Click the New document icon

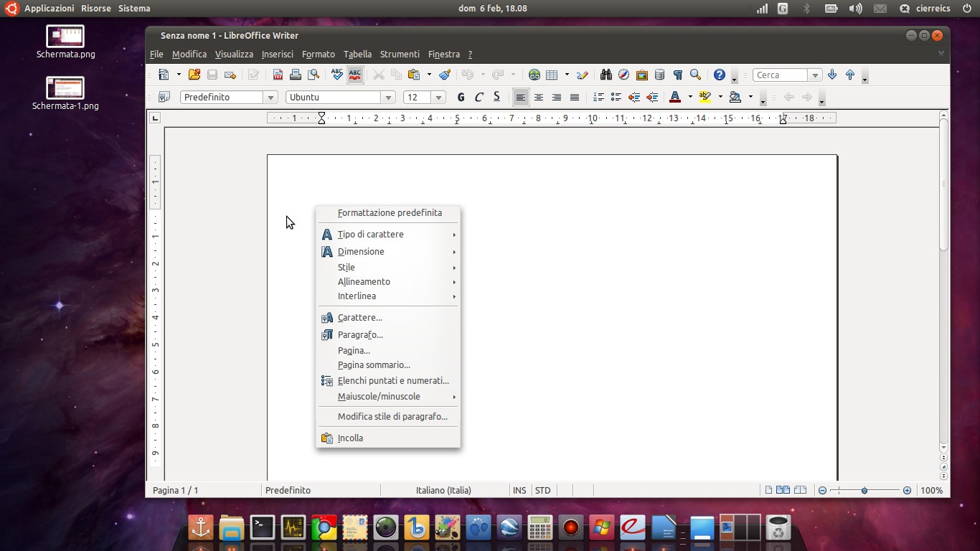click(164, 75)
